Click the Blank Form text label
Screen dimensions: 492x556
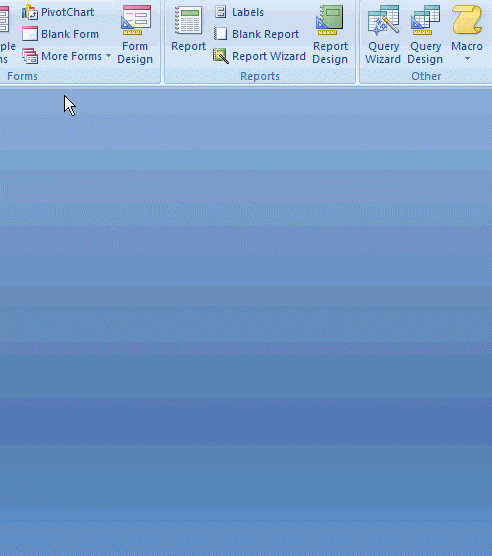coord(70,34)
